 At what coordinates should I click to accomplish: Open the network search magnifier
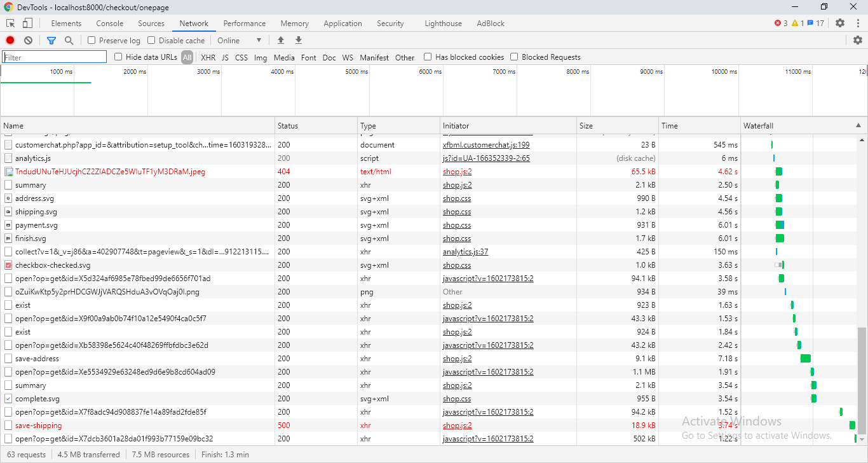tap(69, 40)
